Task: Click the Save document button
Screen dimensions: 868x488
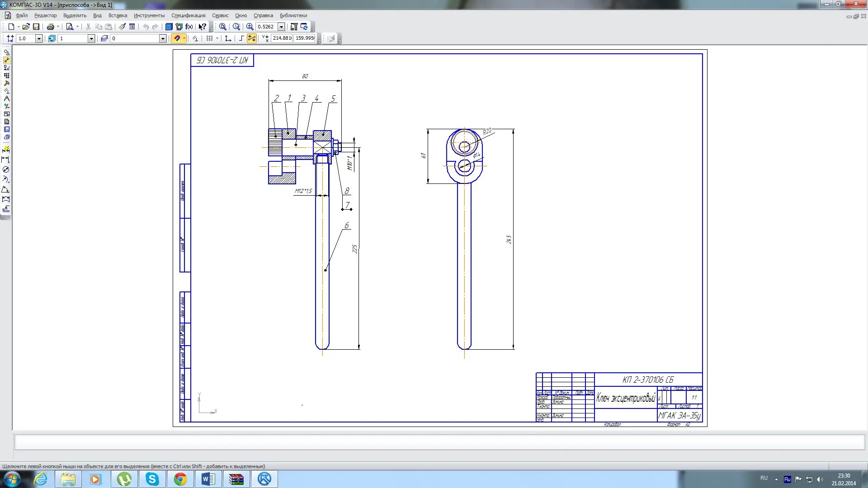Action: (36, 27)
